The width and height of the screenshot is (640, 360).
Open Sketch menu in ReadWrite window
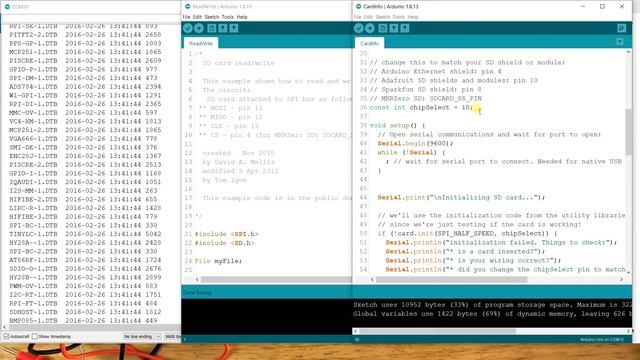tap(211, 17)
